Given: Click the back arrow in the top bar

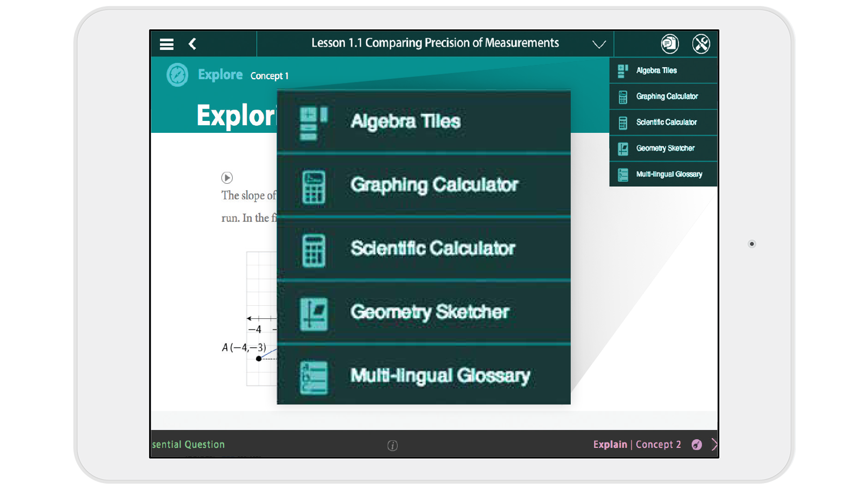Looking at the screenshot, I should tap(192, 43).
